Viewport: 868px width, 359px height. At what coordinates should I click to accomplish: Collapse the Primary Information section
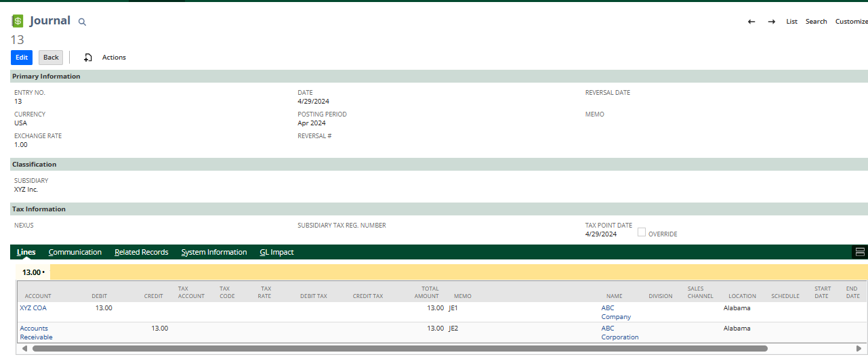[46, 77]
